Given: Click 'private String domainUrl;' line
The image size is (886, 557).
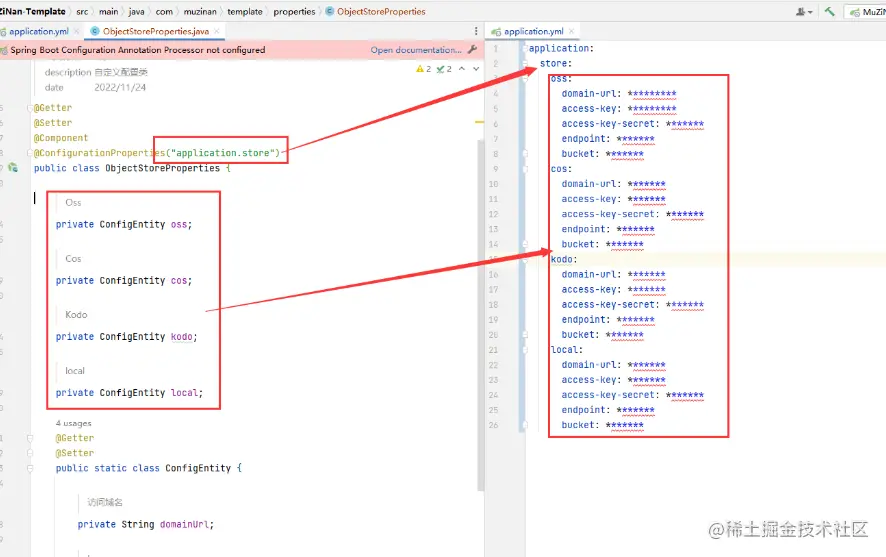Looking at the screenshot, I should pos(146,524).
